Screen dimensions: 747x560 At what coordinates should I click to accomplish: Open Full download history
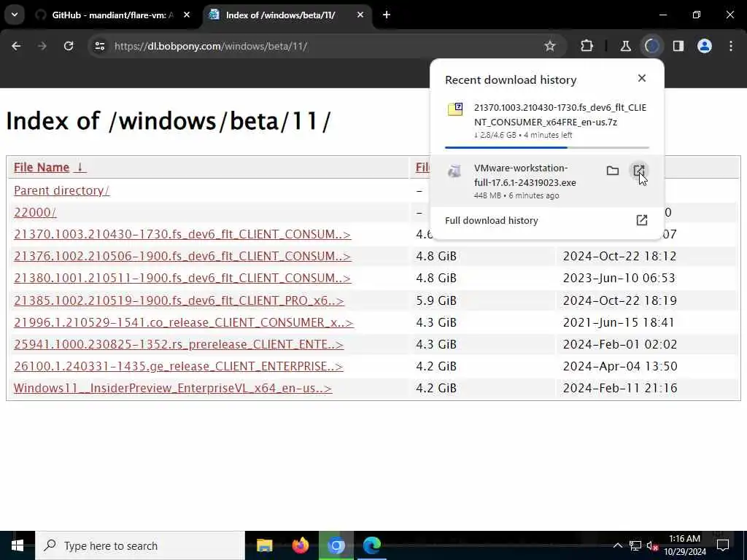546,220
